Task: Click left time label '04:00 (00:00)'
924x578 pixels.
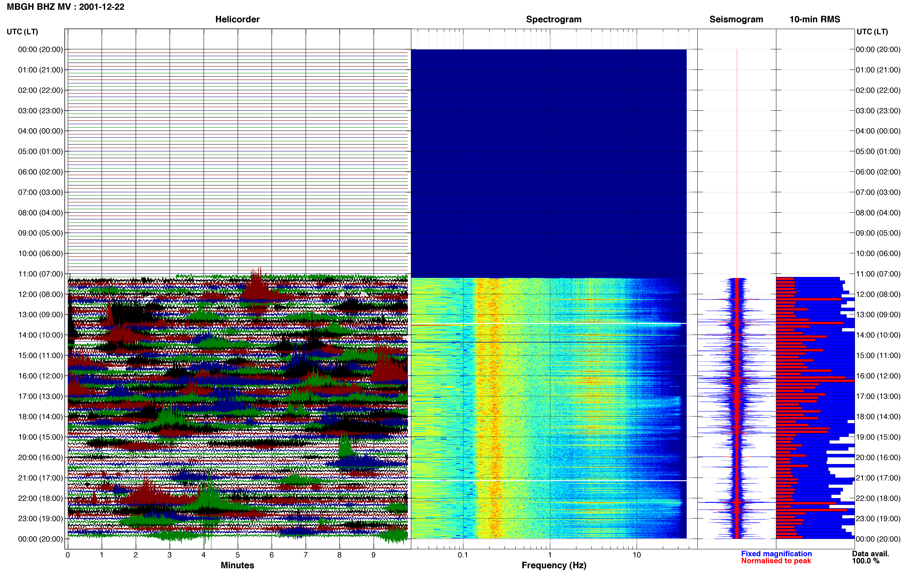Action: tap(41, 131)
